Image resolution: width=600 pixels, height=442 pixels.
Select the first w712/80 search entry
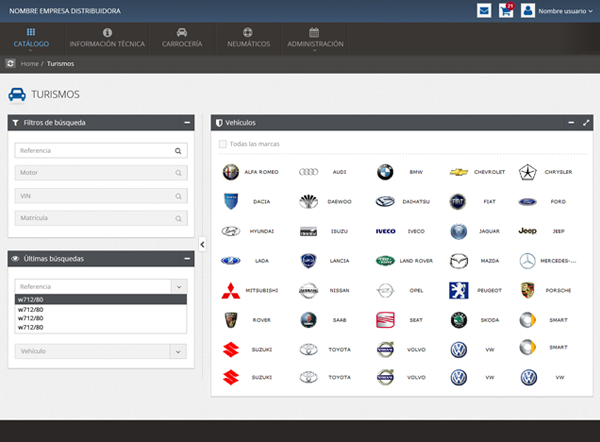coord(100,299)
